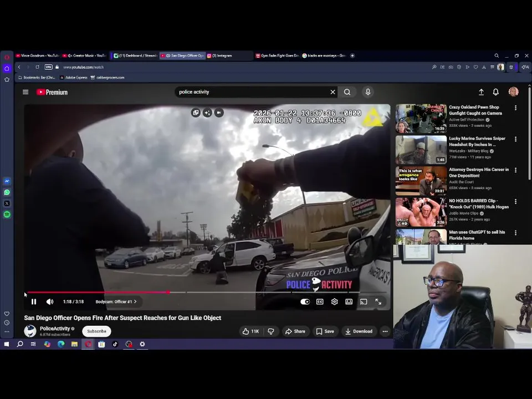
Task: Switch to the 'Gym Fade: Fight Goes Do' tab
Action: tap(277, 55)
